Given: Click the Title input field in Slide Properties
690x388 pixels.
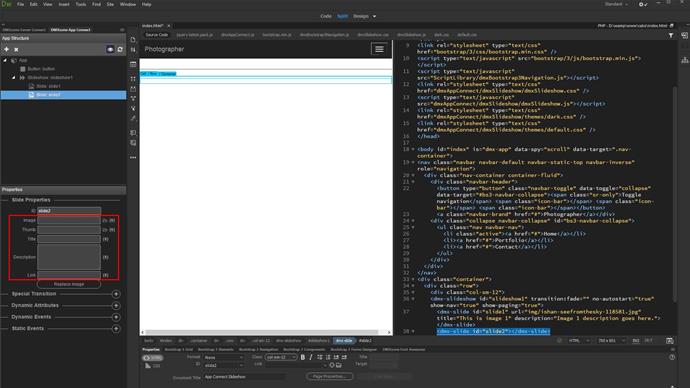Looking at the screenshot, I should pyautogui.click(x=69, y=239).
